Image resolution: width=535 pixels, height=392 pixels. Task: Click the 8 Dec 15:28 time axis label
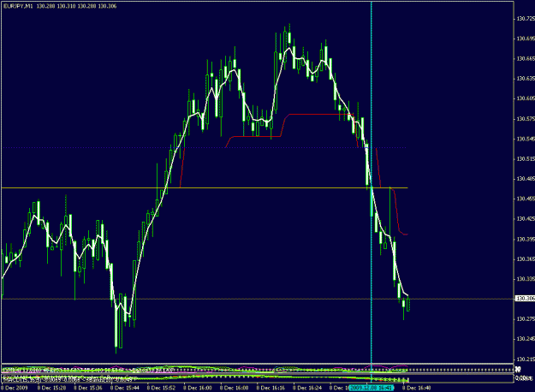[x=52, y=388]
